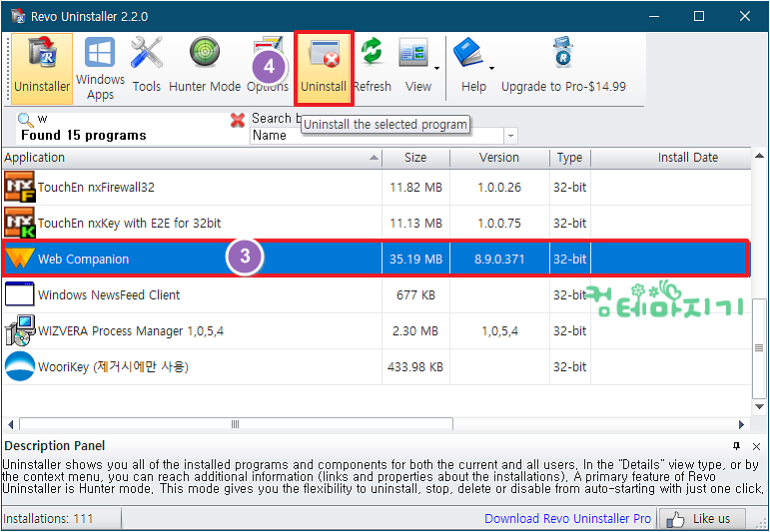Image resolution: width=770 pixels, height=532 pixels.
Task: Click Upgrade to Pro-$14.99
Action: coord(563,65)
